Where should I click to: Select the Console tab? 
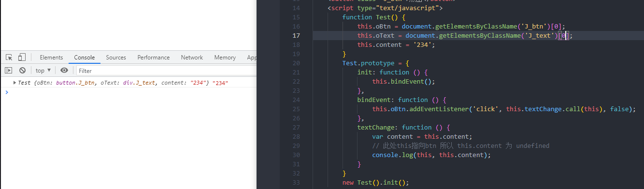[x=85, y=58]
